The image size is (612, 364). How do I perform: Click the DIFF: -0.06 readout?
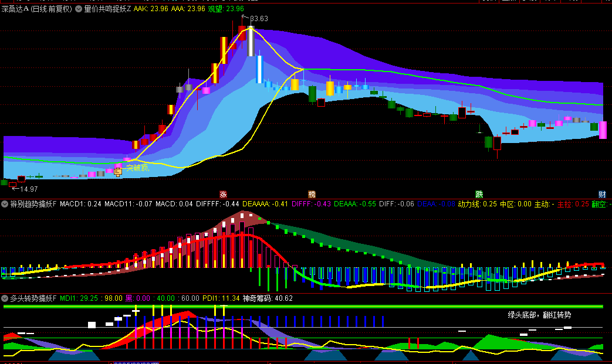click(x=397, y=204)
